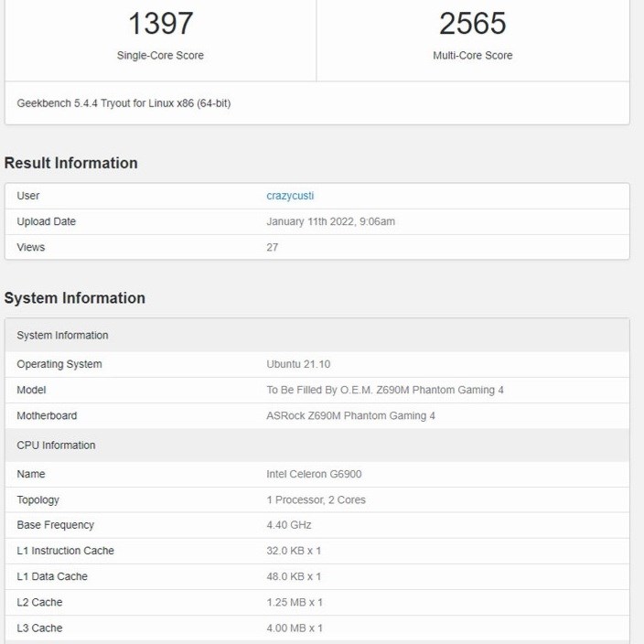
Task: Select the Single-Core Score label
Action: pyautogui.click(x=160, y=56)
